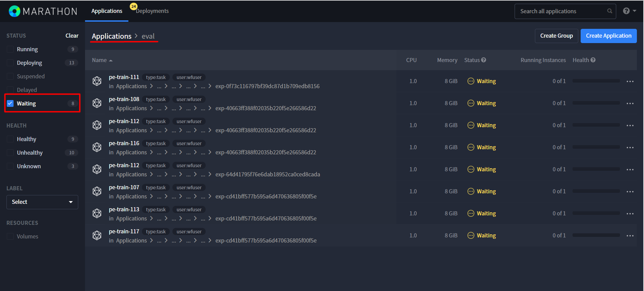Click the search magnifier icon

tap(609, 11)
